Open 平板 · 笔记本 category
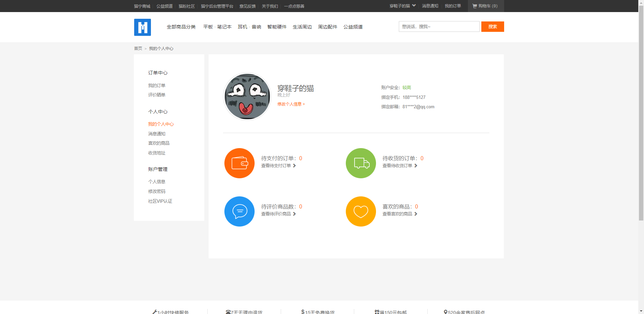 (x=217, y=27)
